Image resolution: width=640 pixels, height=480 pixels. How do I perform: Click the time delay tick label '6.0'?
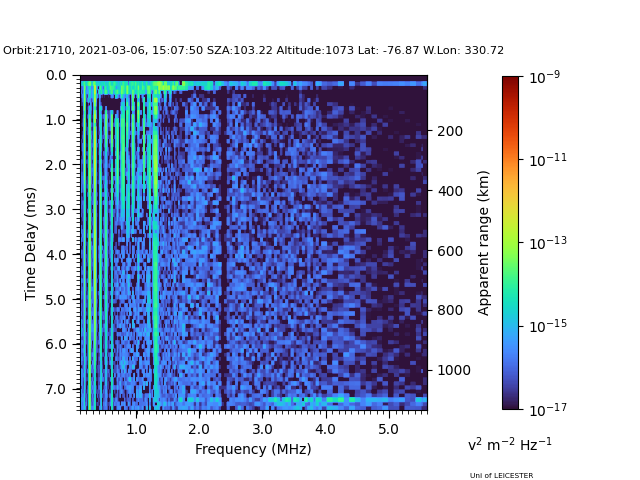click(56, 344)
